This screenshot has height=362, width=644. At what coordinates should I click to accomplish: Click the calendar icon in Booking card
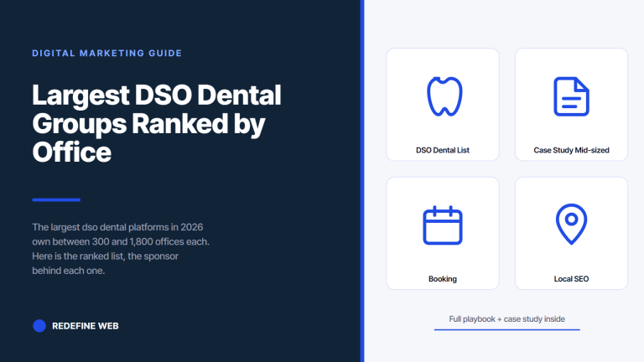pyautogui.click(x=443, y=225)
